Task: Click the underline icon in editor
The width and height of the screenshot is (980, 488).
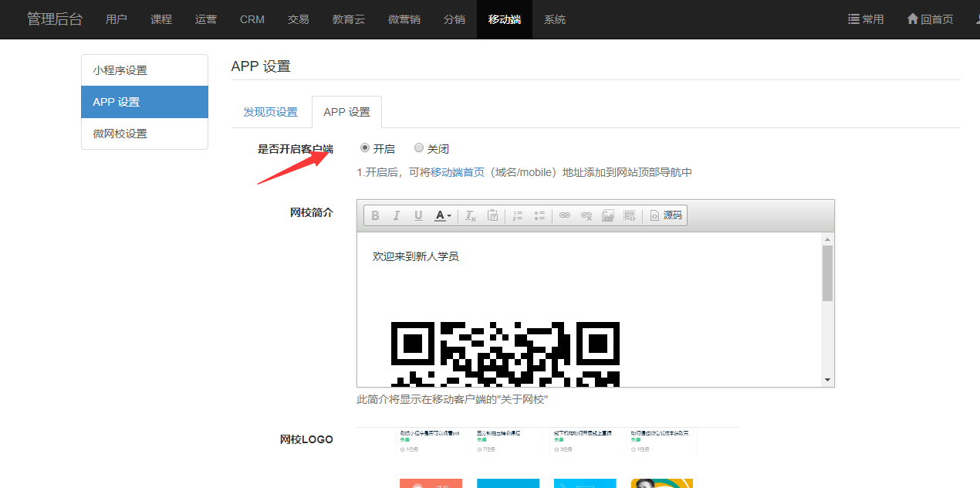Action: point(418,215)
